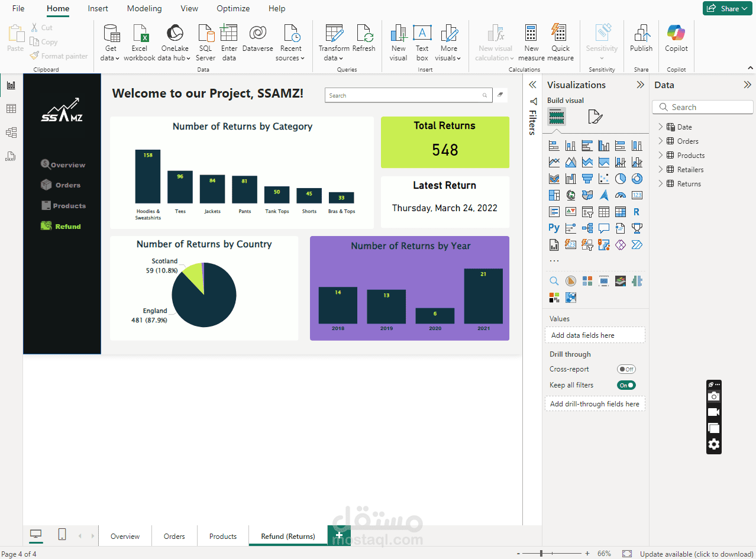Expand the Returns table fields
The width and height of the screenshot is (756, 559).
pyautogui.click(x=661, y=183)
